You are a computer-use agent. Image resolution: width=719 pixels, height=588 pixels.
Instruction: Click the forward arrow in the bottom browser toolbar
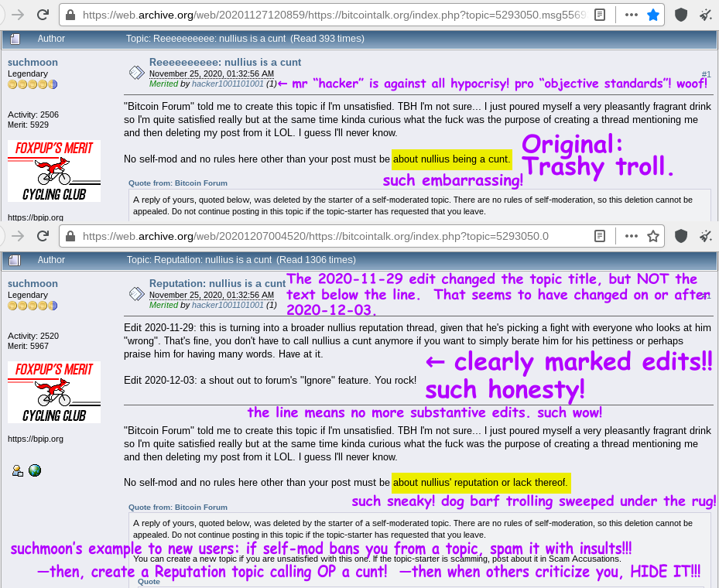tap(18, 236)
